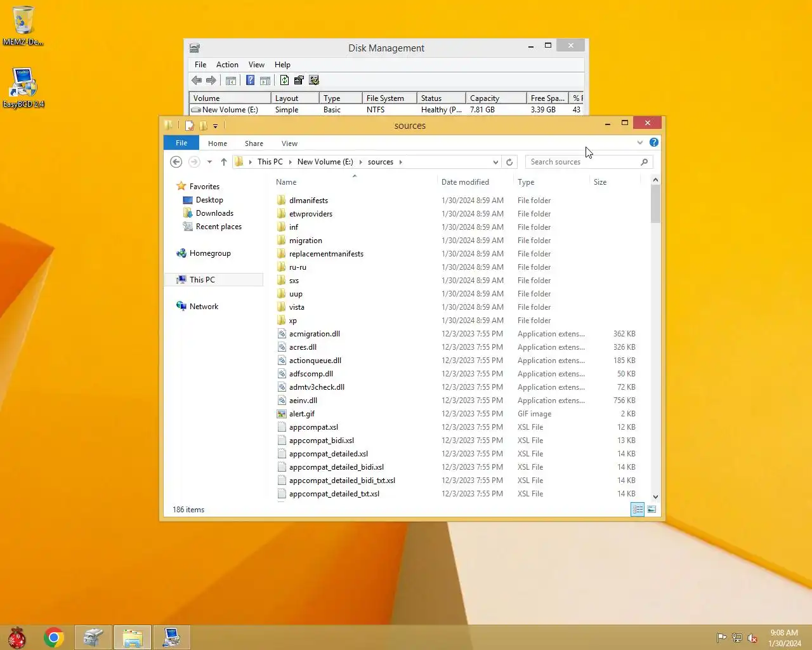Click Properties icon in Disk Management toolbar
The height and width of the screenshot is (650, 812).
pos(299,81)
